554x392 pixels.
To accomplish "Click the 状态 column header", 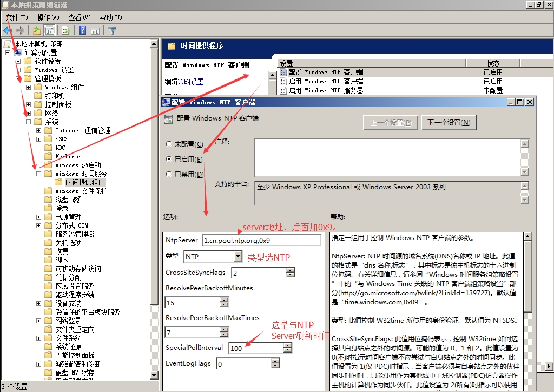I will (x=493, y=63).
